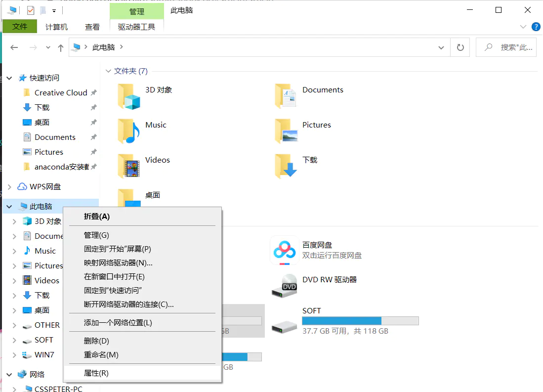The image size is (543, 392).
Task: Click the 管理 contextual tab header
Action: (136, 11)
